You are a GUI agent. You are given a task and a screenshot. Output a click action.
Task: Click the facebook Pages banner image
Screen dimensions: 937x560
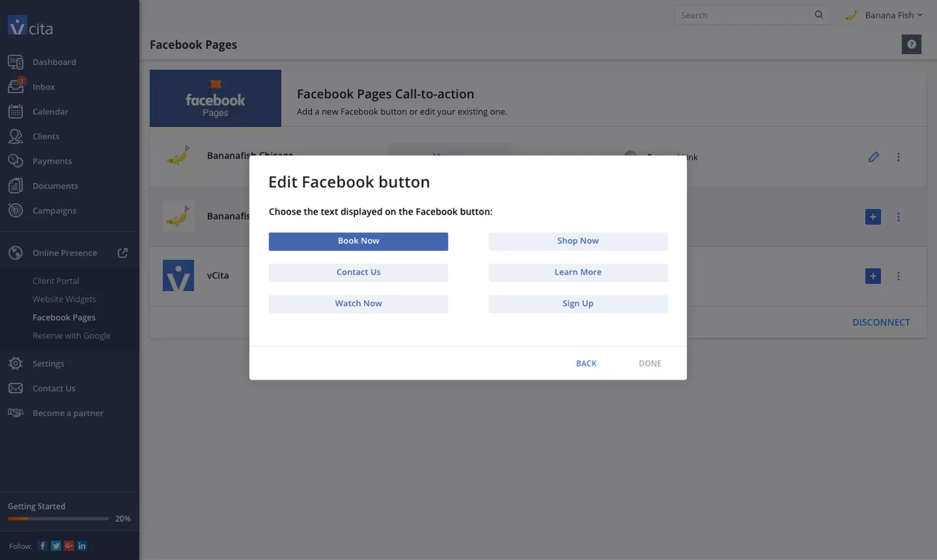tap(216, 98)
